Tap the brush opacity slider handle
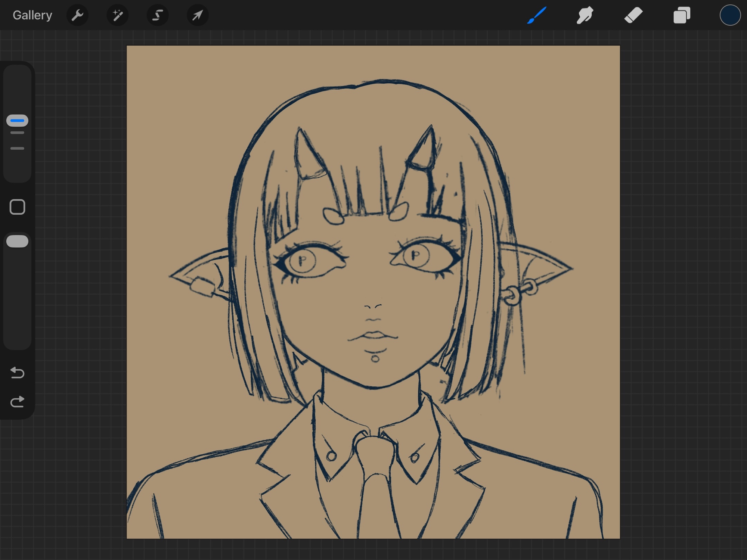The width and height of the screenshot is (747, 560). coord(17,241)
